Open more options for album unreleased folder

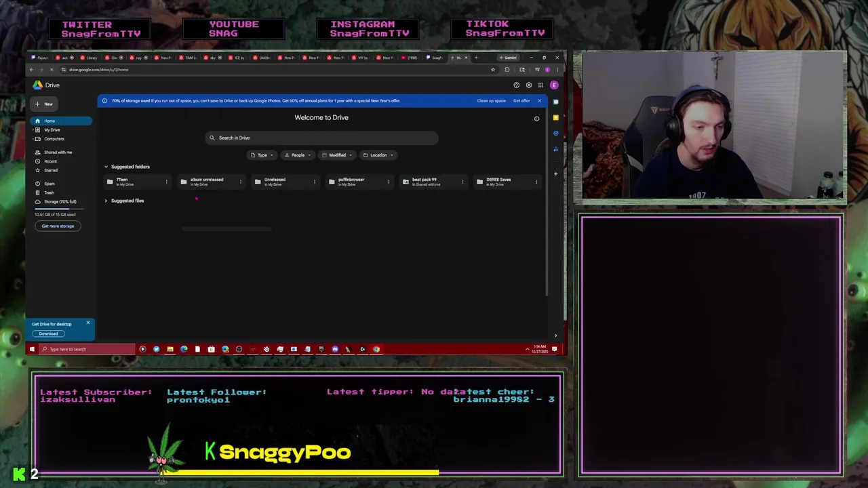click(240, 182)
